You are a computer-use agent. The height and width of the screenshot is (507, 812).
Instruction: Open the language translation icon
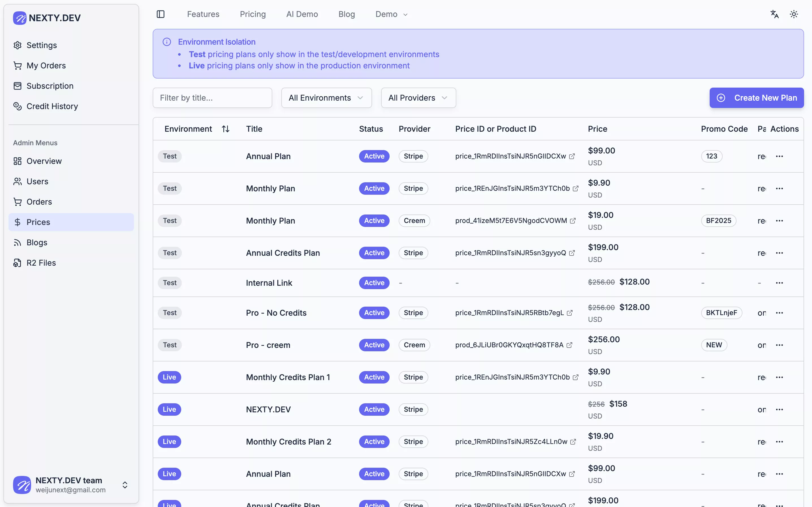click(774, 14)
